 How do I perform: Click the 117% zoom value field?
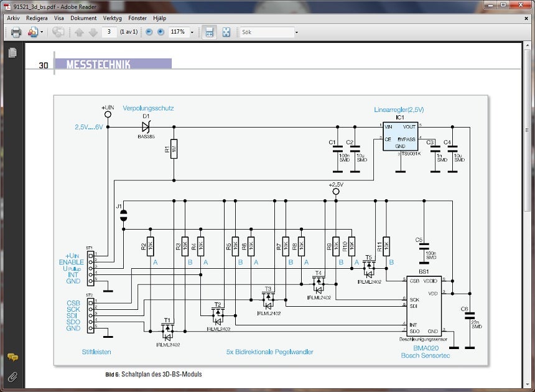[x=178, y=32]
